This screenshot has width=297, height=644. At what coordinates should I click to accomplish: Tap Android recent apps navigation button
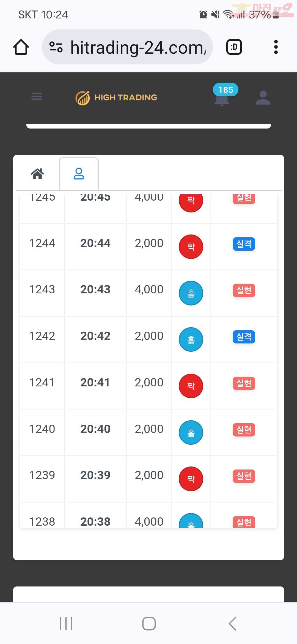(66, 624)
